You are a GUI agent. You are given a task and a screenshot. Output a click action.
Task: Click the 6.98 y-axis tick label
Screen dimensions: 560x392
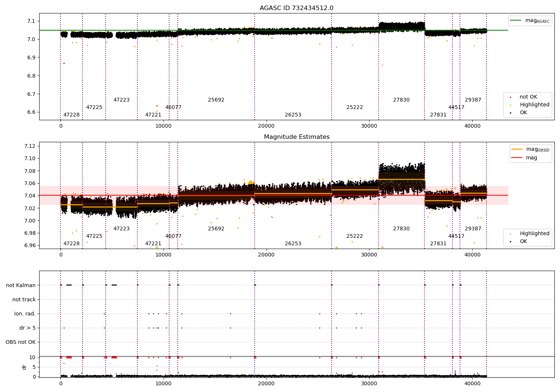[29, 233]
